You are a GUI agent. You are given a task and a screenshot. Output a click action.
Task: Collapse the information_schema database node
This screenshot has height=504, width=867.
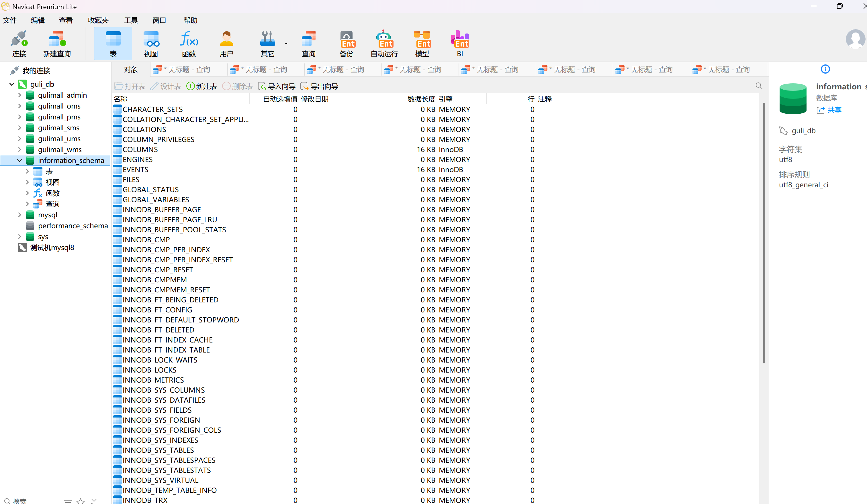click(x=19, y=160)
